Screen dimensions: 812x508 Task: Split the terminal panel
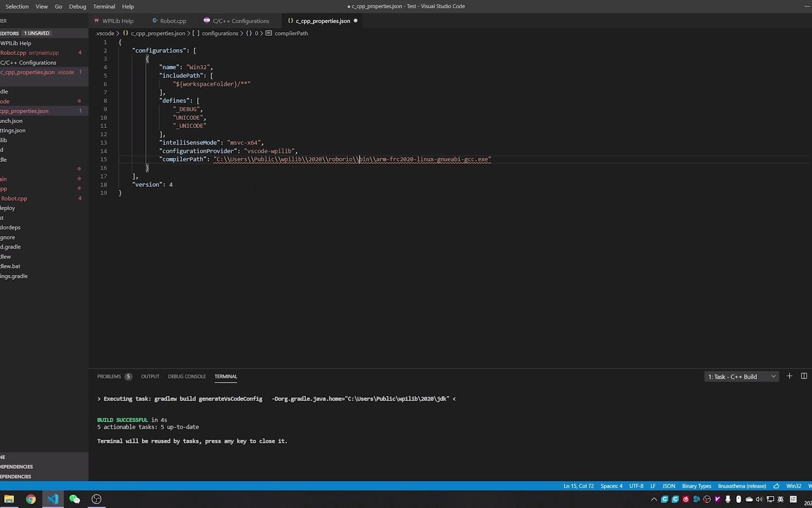click(804, 376)
